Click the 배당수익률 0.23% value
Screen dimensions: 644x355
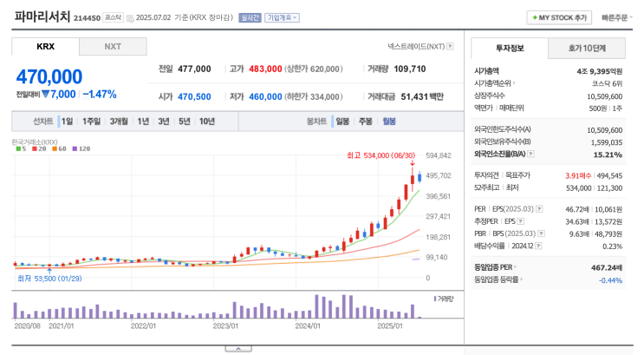[x=613, y=247]
